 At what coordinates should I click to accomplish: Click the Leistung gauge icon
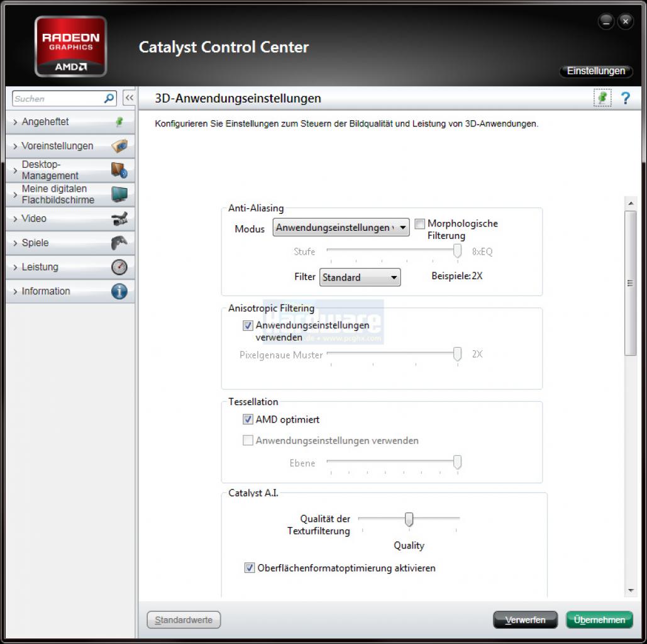(119, 267)
